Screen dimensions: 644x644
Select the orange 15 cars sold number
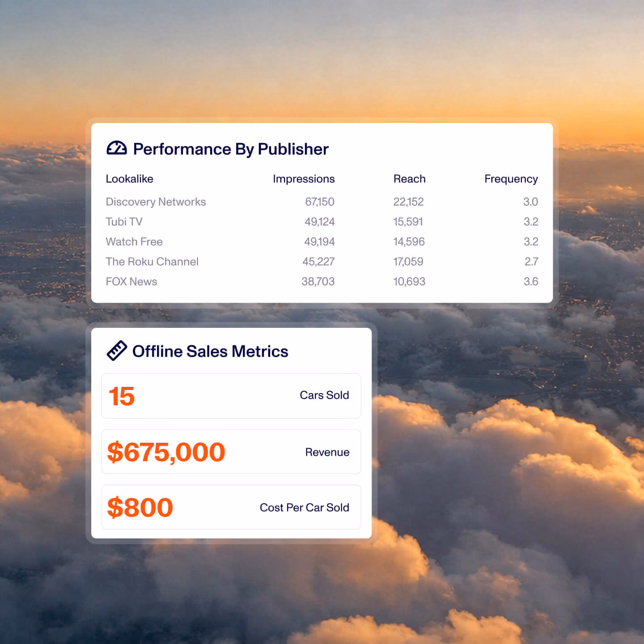click(122, 396)
